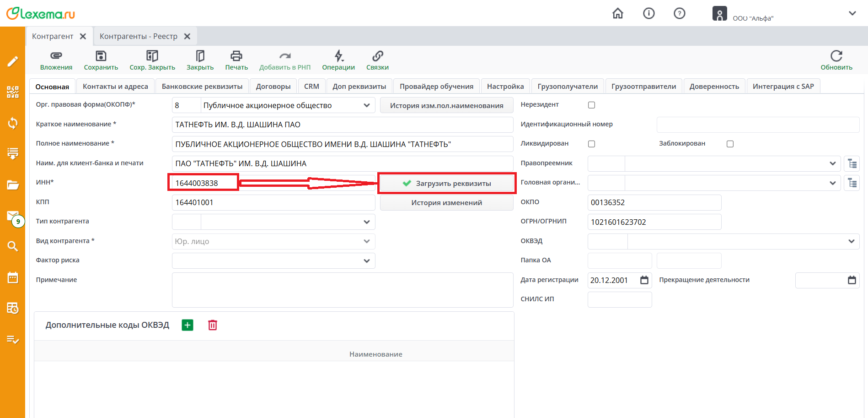
Task: Click into the КПП input field
Action: point(273,203)
